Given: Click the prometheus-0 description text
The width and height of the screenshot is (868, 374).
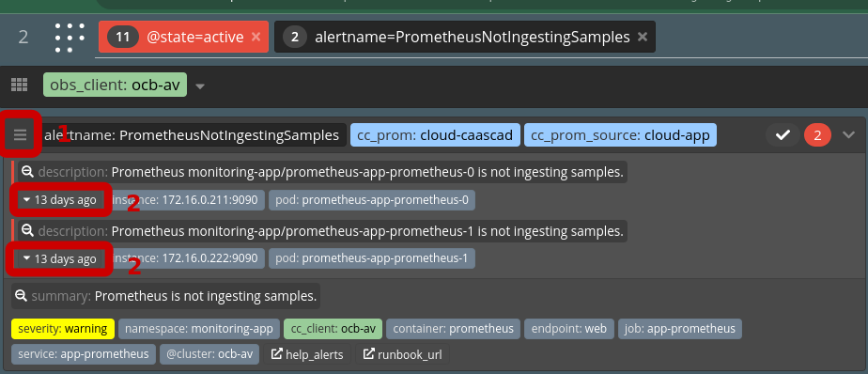Looking at the screenshot, I should (367, 172).
